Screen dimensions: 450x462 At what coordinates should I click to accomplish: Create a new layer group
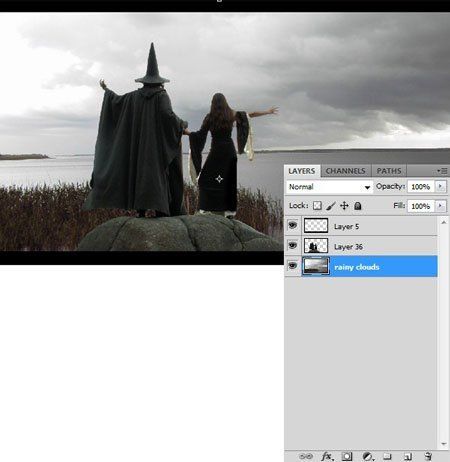(387, 456)
